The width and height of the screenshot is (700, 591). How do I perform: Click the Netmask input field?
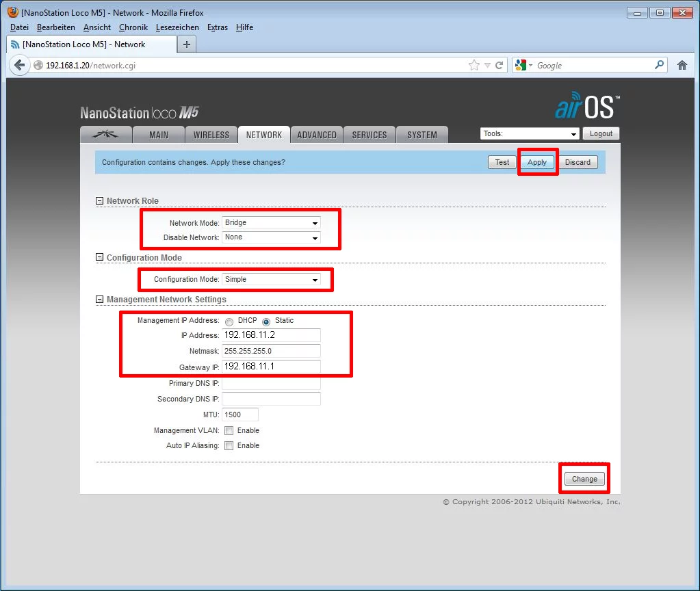pos(271,351)
